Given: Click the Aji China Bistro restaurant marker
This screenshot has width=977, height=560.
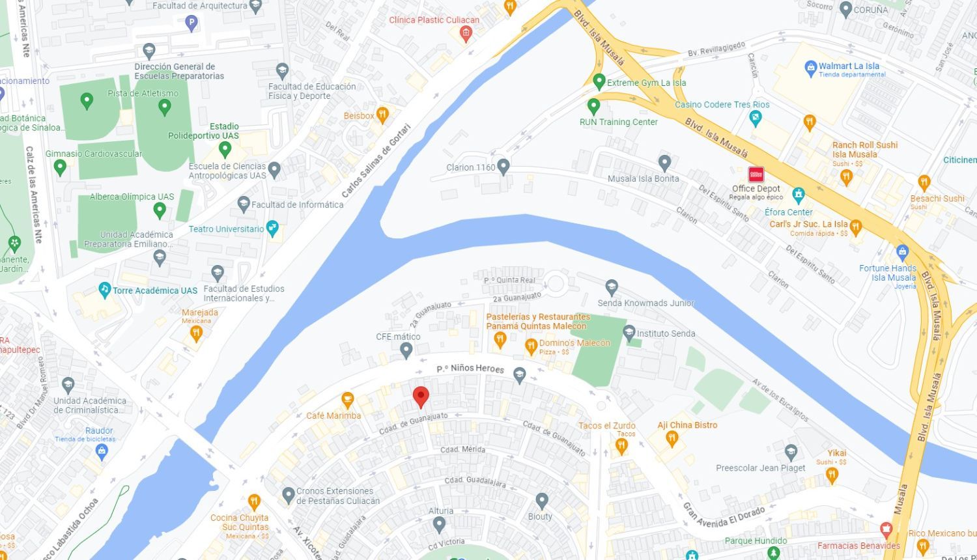Looking at the screenshot, I should click(672, 440).
